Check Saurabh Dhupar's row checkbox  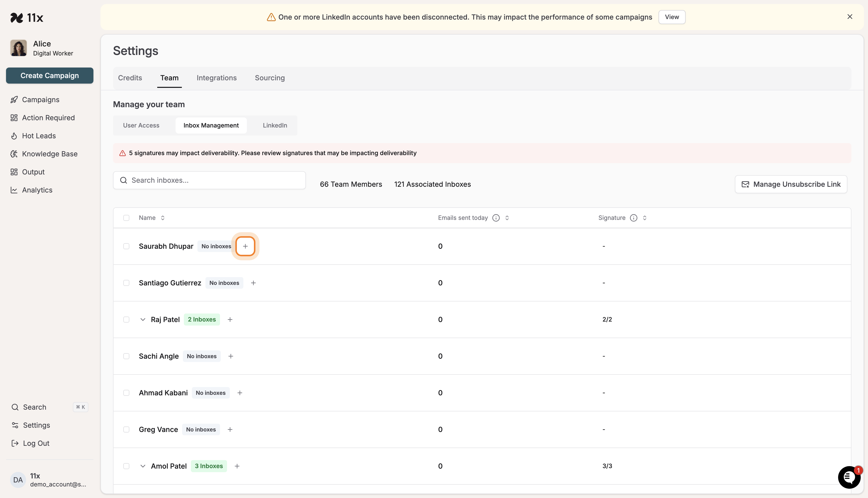coord(126,246)
